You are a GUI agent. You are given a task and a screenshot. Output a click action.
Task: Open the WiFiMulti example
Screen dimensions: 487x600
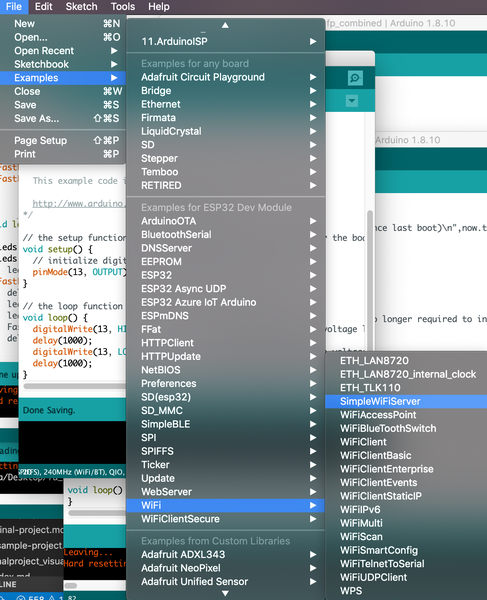[406, 523]
